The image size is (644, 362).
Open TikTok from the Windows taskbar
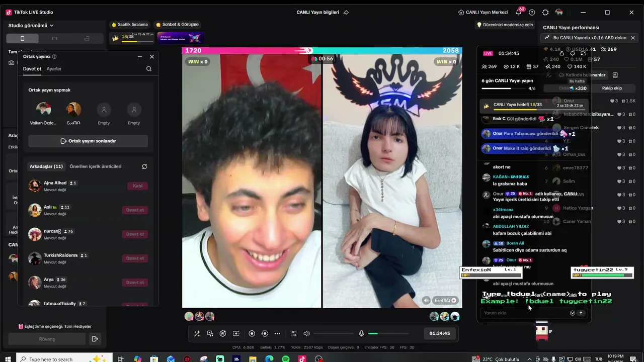[x=302, y=359]
